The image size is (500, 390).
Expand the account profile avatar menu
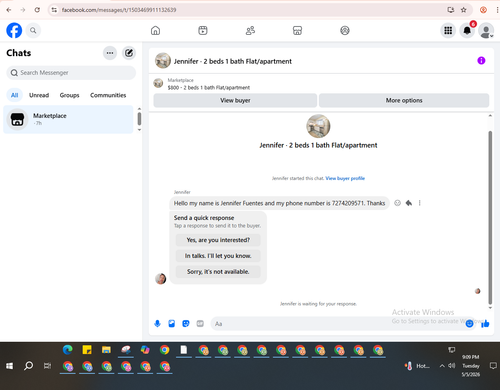click(486, 31)
